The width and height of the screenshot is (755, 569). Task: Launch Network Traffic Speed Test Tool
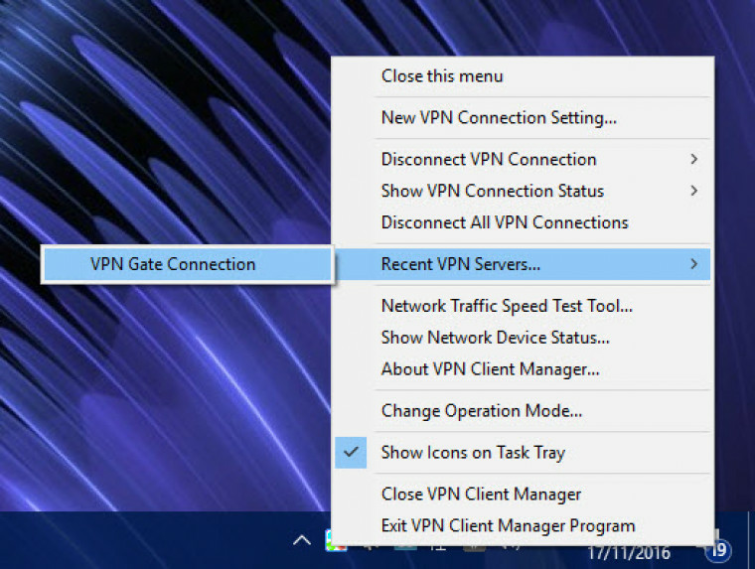pyautogui.click(x=507, y=306)
